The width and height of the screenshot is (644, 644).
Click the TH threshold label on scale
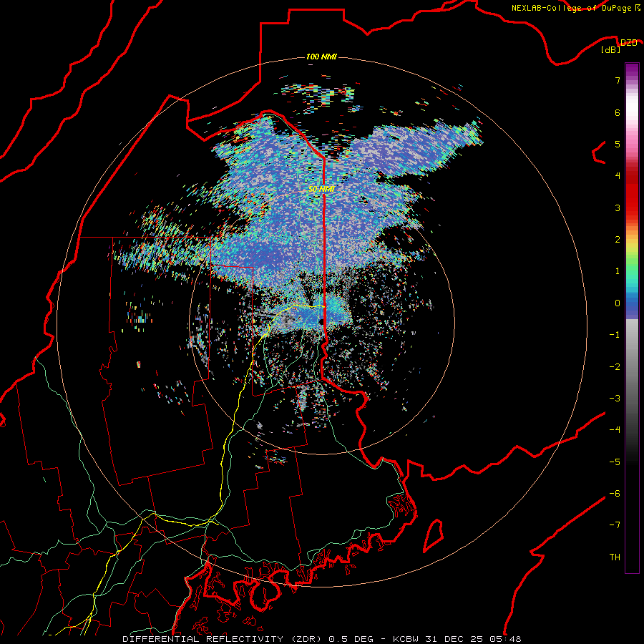tap(615, 557)
